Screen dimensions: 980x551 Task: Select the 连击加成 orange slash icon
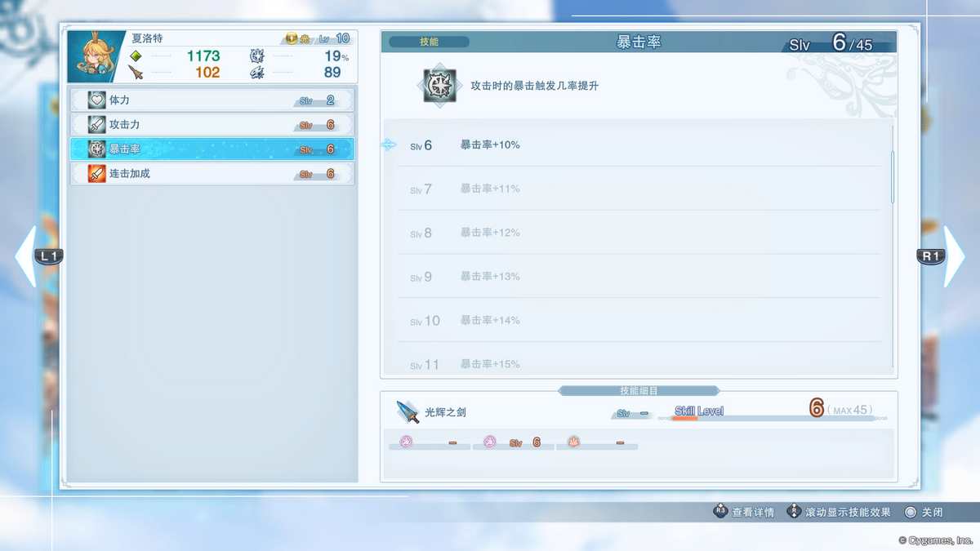[97, 174]
